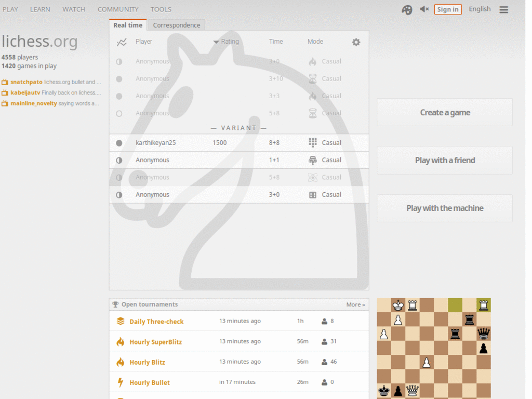This screenshot has height=399, width=532.
Task: Click the flame icon in the 3+3 row
Action: tap(312, 96)
